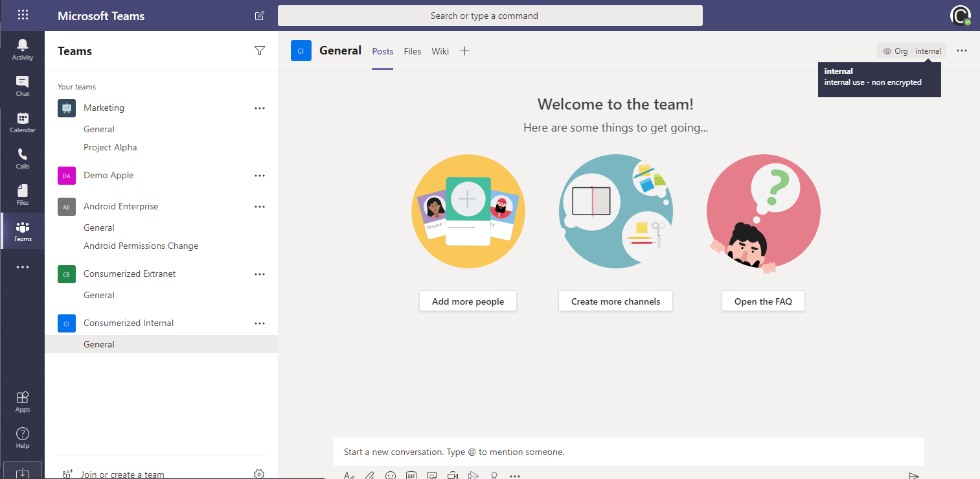Viewport: 980px width, 479px height.
Task: Switch to the Posts tab
Action: (383, 51)
